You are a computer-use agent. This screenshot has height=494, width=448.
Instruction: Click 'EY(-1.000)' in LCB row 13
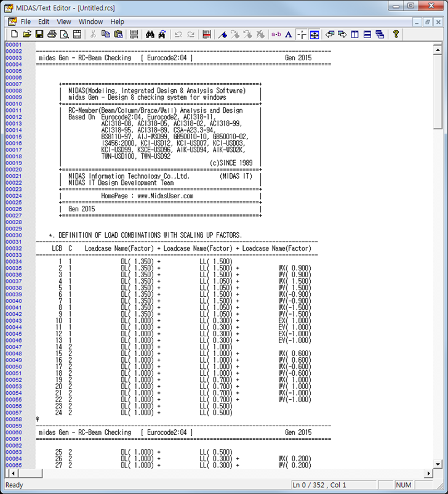click(x=295, y=341)
